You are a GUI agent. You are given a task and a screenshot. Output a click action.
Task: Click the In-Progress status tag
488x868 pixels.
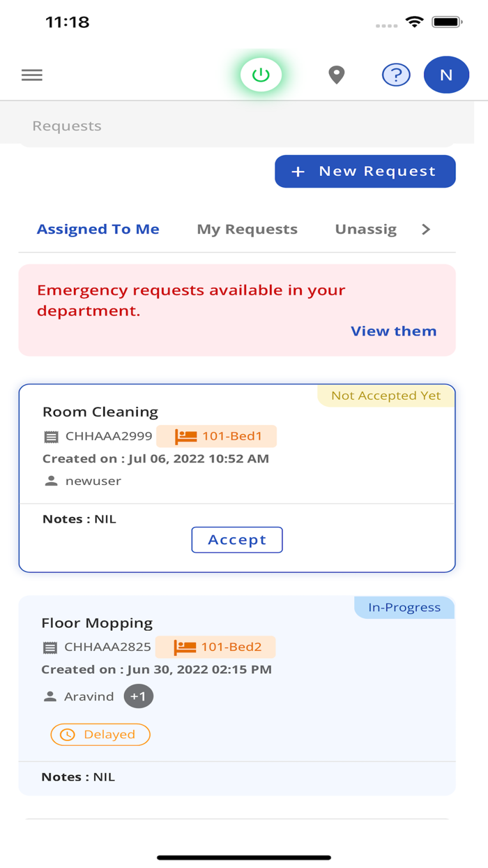pos(404,607)
